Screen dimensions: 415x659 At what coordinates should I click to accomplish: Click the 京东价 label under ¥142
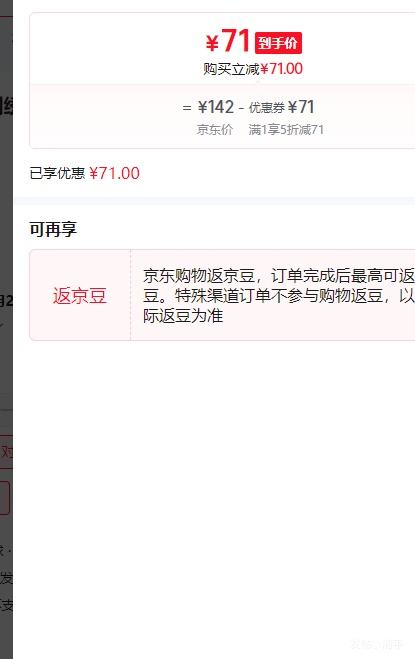coord(215,130)
